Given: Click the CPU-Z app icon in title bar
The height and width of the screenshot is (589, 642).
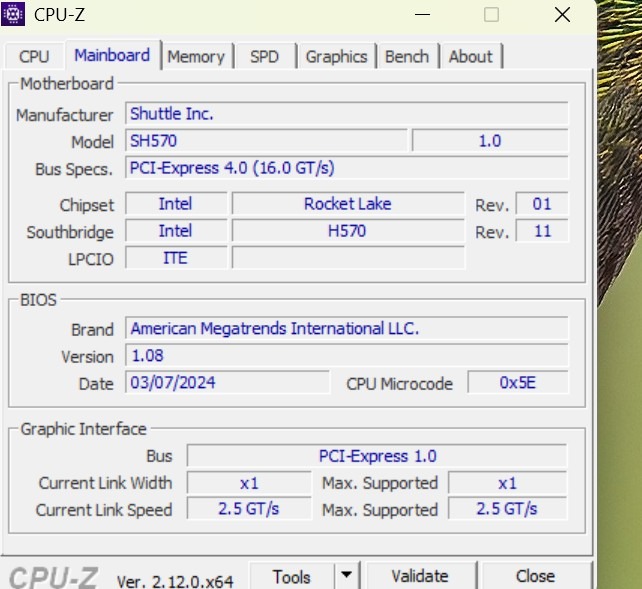Looking at the screenshot, I should (x=13, y=14).
